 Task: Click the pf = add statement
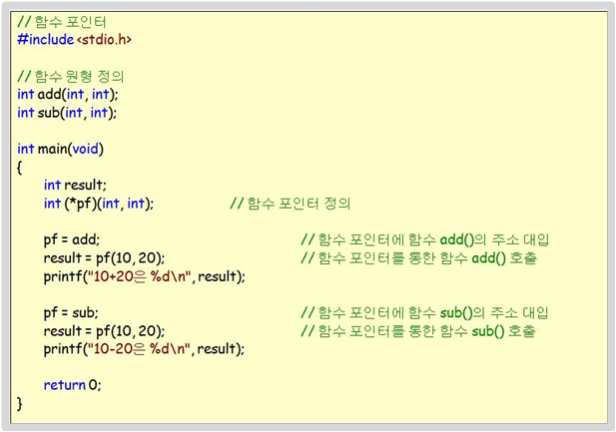click(72, 240)
